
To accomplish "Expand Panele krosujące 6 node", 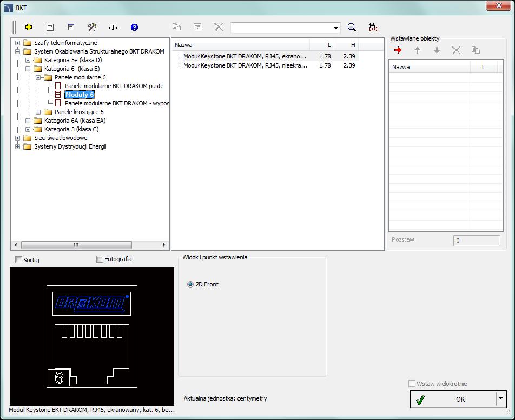I will click(x=38, y=112).
